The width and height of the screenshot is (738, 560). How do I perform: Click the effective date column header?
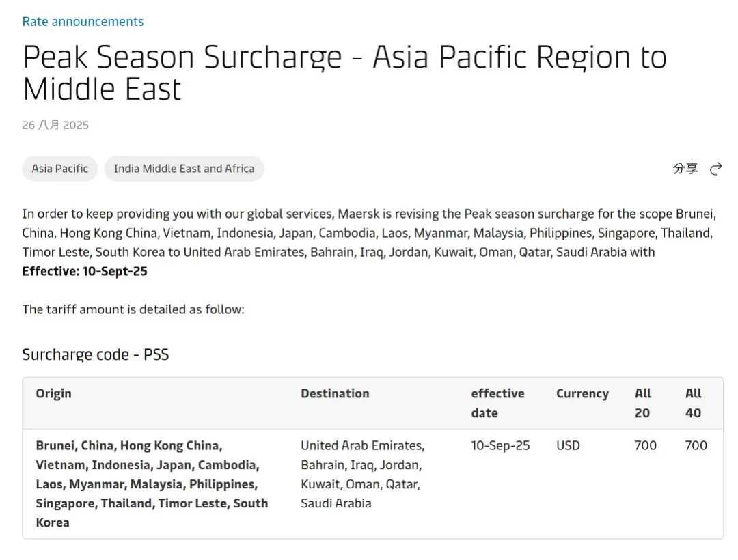coord(497,403)
